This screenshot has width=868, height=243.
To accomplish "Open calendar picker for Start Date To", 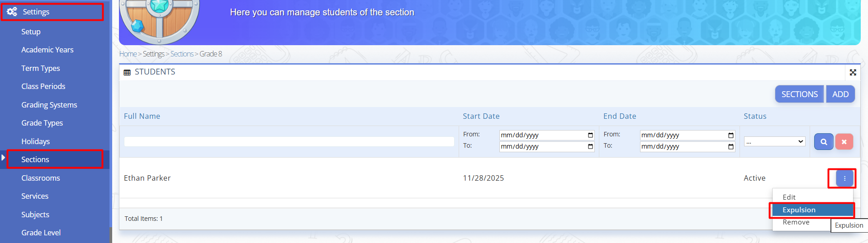I will [590, 146].
